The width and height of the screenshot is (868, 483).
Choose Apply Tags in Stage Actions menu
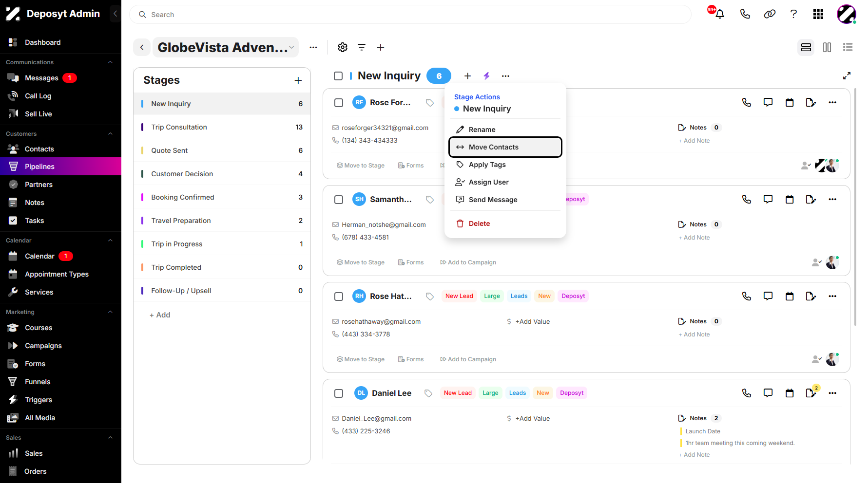coord(505,165)
